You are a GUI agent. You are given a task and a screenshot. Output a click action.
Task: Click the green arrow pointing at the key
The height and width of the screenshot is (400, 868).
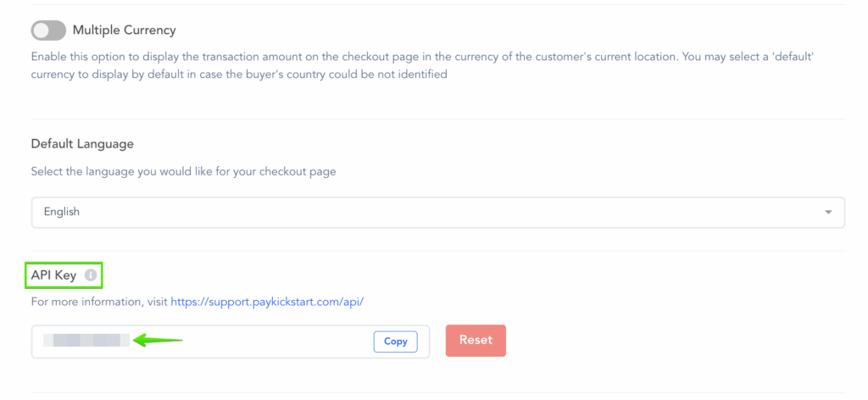point(159,341)
